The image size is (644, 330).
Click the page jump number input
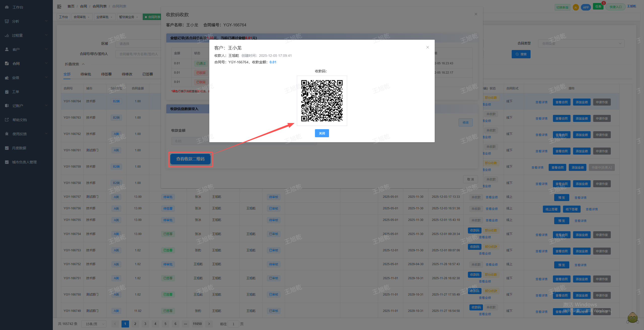(x=233, y=324)
